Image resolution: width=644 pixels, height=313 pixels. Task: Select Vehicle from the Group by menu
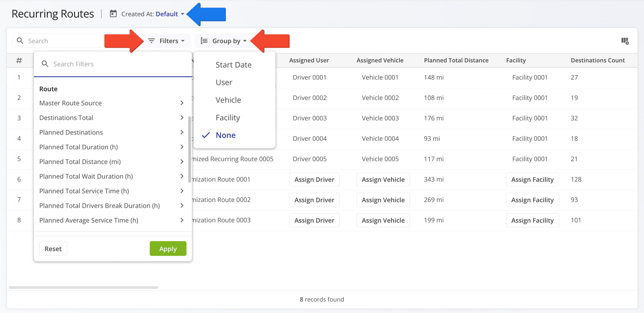pyautogui.click(x=228, y=100)
